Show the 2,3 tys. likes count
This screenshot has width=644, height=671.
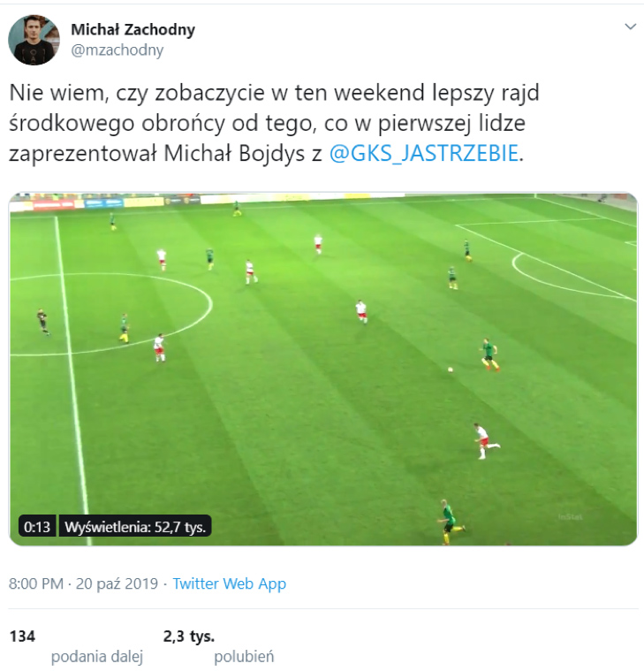pos(188,637)
